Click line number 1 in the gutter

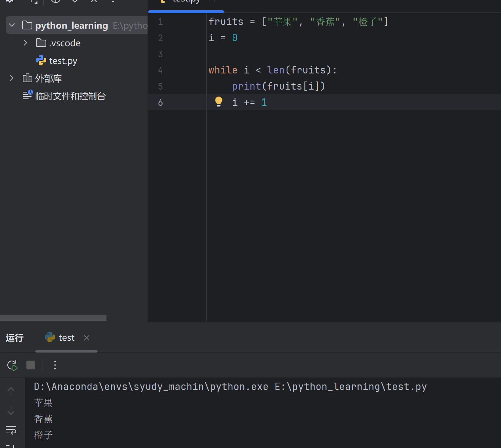160,22
